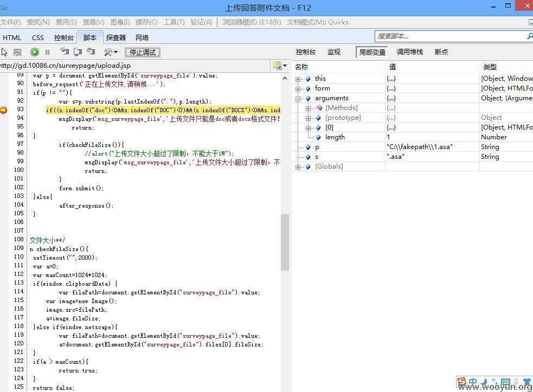Select the 脚本 tab

90,37
